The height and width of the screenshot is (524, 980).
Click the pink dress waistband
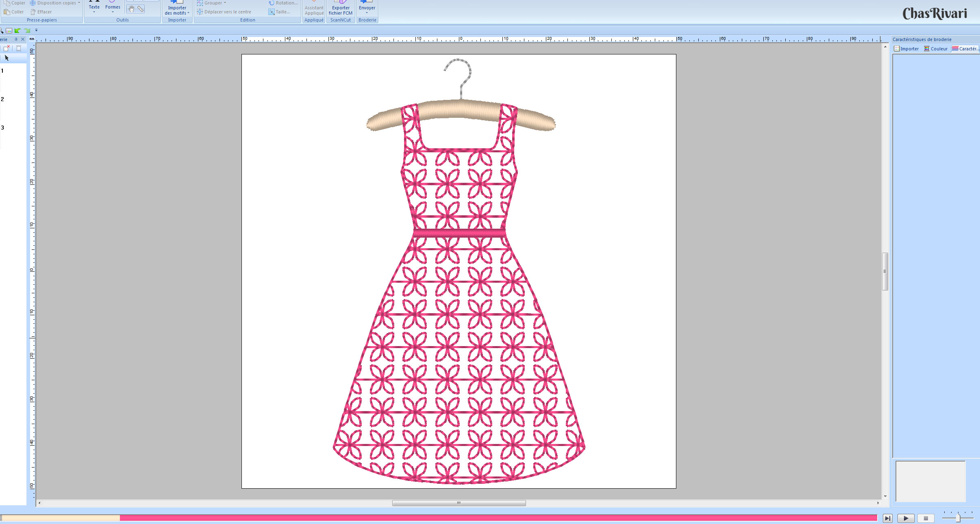click(x=459, y=233)
